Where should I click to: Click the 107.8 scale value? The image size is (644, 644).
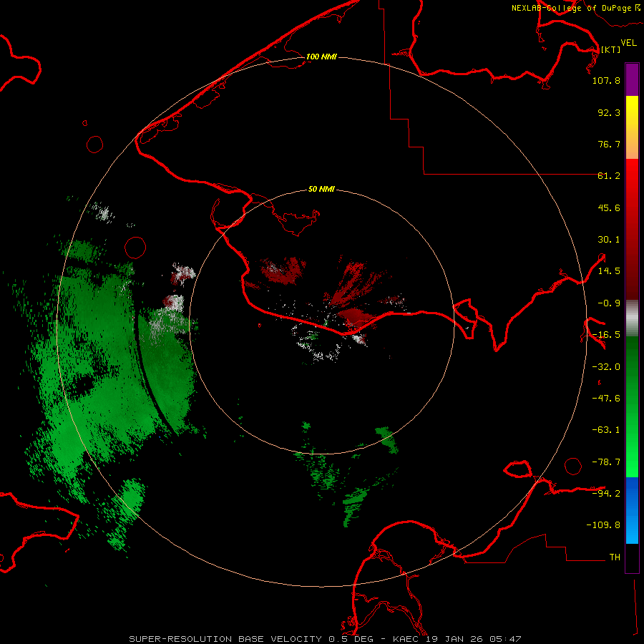point(606,80)
